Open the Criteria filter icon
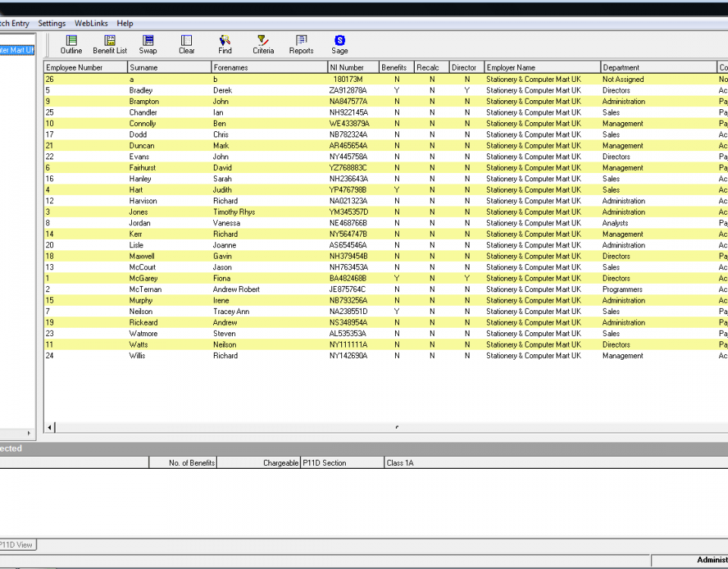 263,45
